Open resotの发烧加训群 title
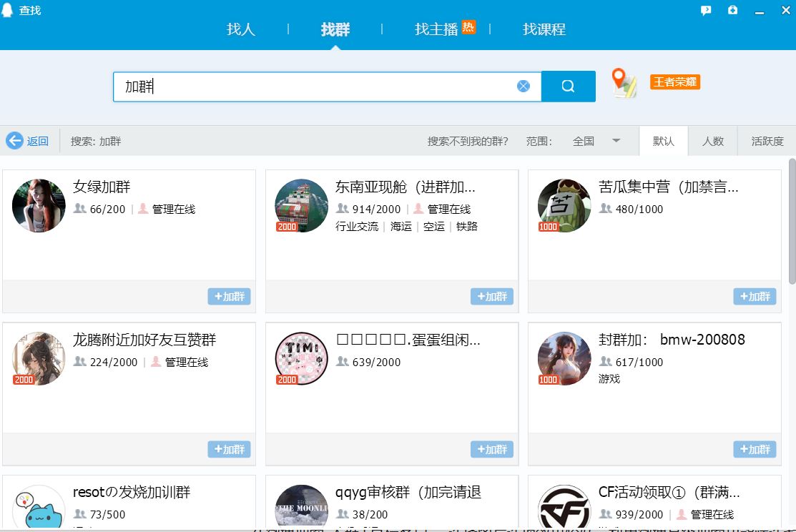This screenshot has height=532, width=796. coord(132,492)
